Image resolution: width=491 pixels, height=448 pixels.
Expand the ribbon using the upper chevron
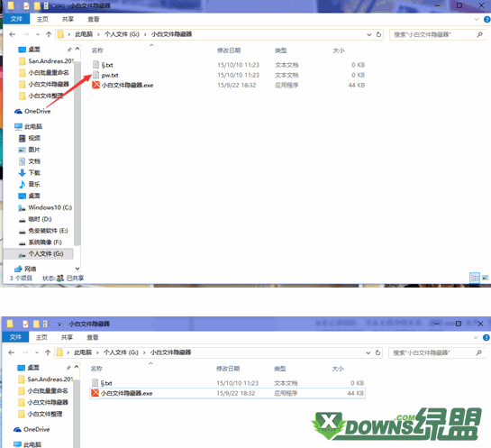point(477,20)
